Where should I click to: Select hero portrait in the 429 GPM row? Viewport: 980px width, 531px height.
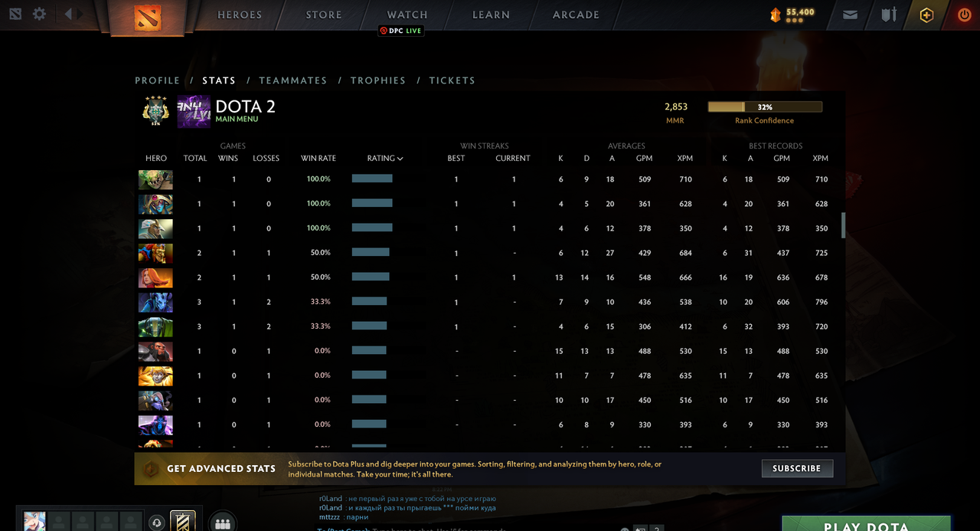(x=155, y=253)
